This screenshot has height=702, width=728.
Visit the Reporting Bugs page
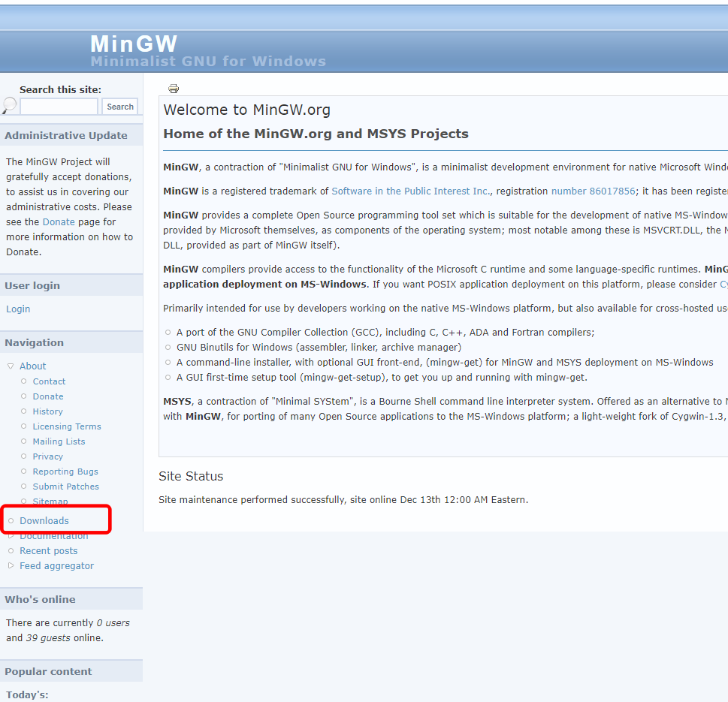pyautogui.click(x=65, y=471)
